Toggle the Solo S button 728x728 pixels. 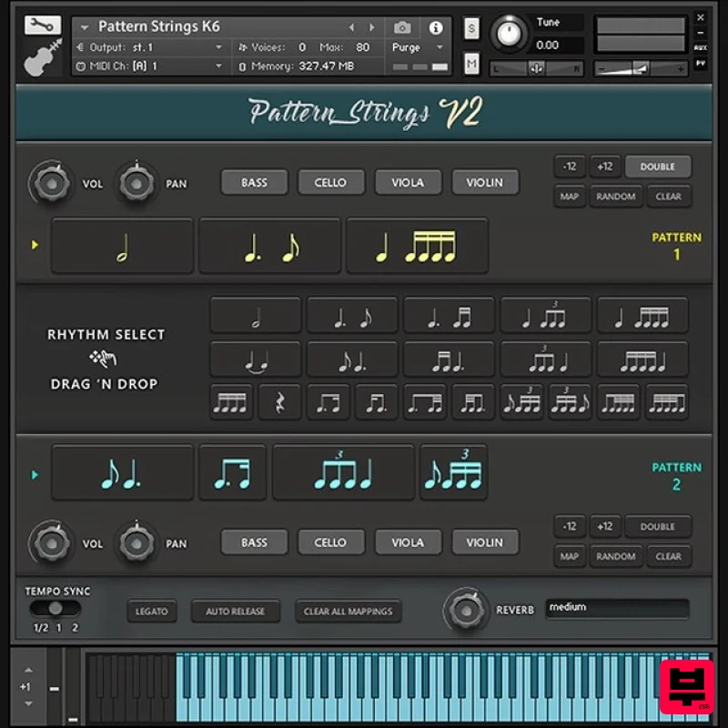pyautogui.click(x=471, y=28)
